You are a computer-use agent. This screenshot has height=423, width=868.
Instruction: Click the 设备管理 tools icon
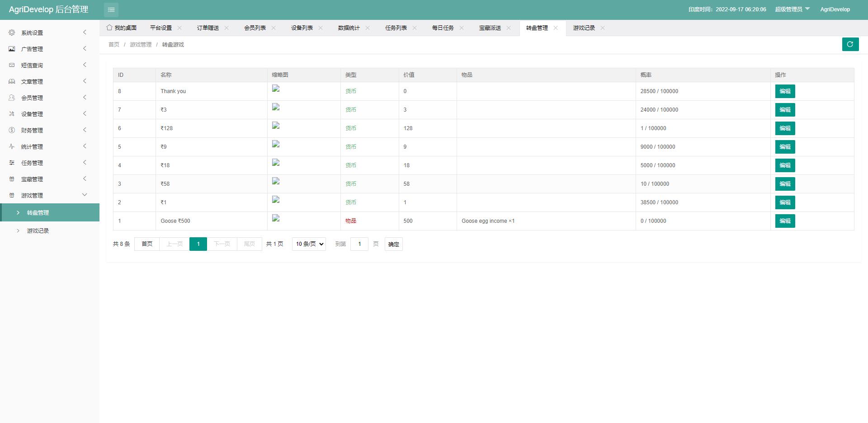click(12, 113)
